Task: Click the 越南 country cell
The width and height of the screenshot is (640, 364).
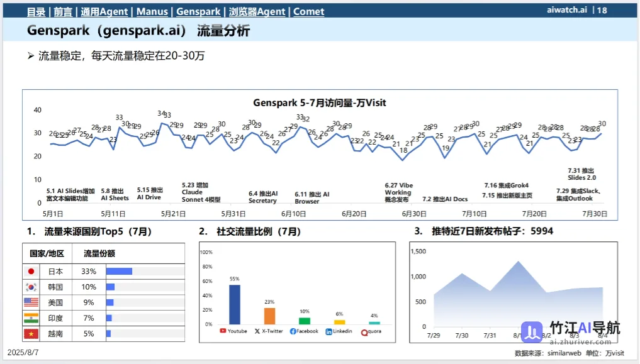Action: pos(55,334)
